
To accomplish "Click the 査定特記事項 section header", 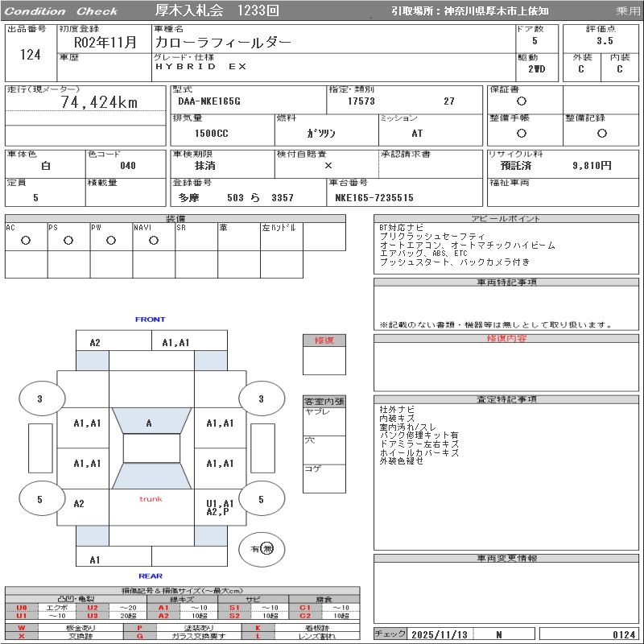I will 506,399.
